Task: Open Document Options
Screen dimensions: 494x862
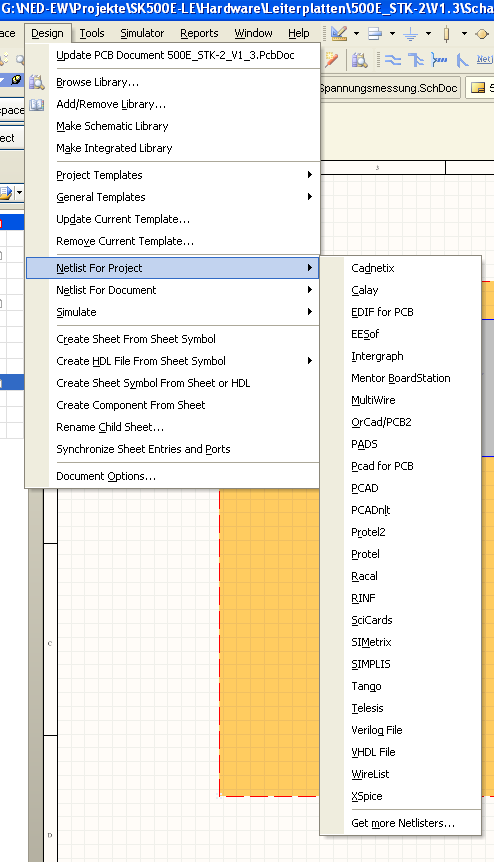Action: tap(173, 476)
